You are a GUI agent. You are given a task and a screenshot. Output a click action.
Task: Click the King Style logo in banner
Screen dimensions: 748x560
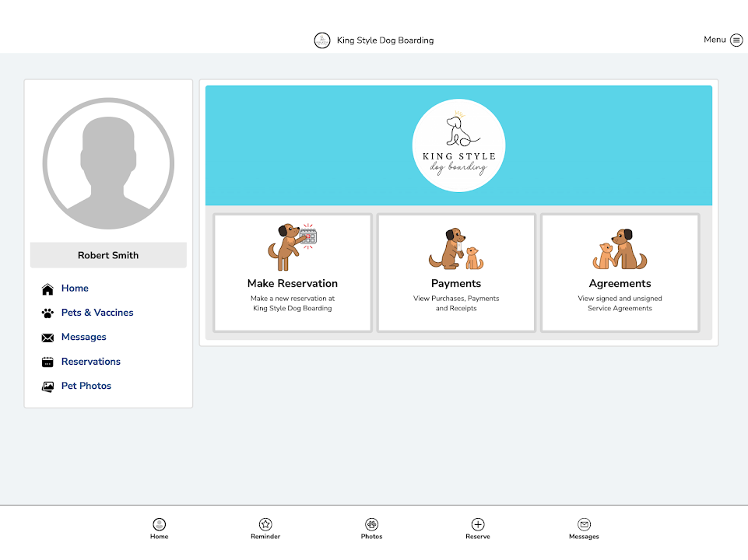tap(458, 145)
